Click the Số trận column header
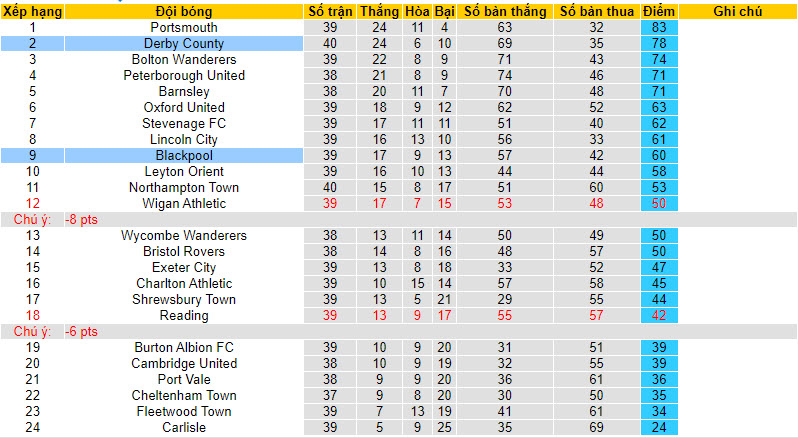 point(329,11)
